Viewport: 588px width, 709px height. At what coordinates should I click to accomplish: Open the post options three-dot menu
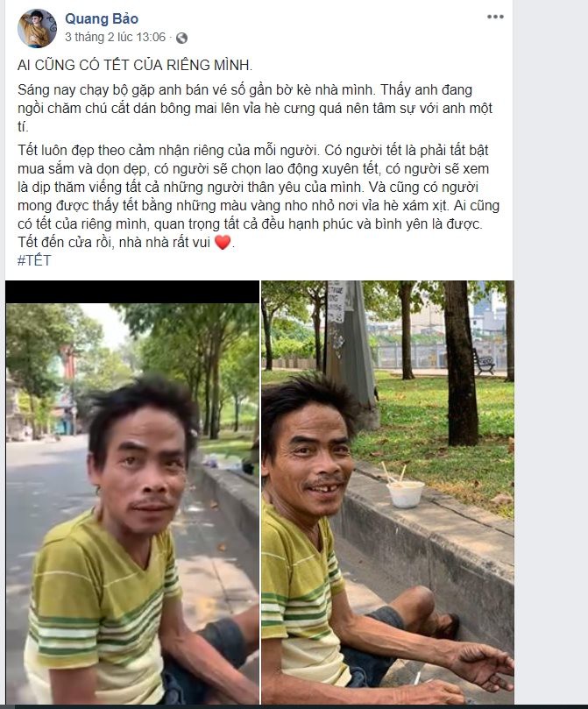[x=495, y=17]
